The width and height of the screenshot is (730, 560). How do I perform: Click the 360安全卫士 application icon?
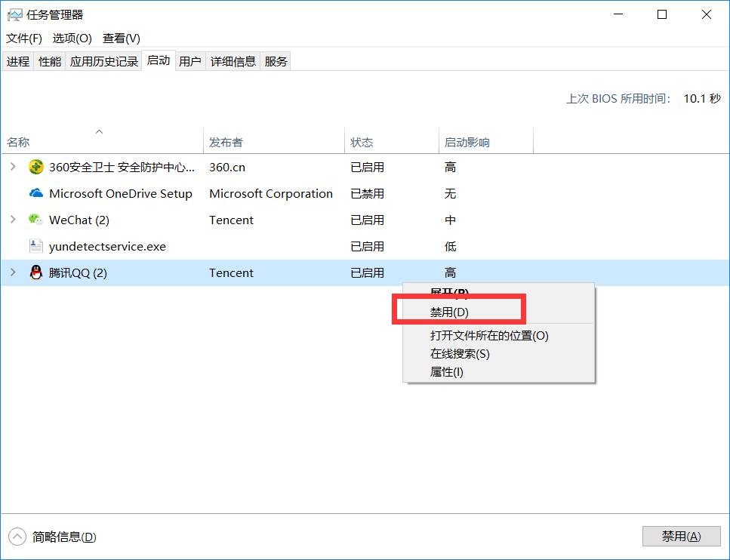click(x=36, y=167)
